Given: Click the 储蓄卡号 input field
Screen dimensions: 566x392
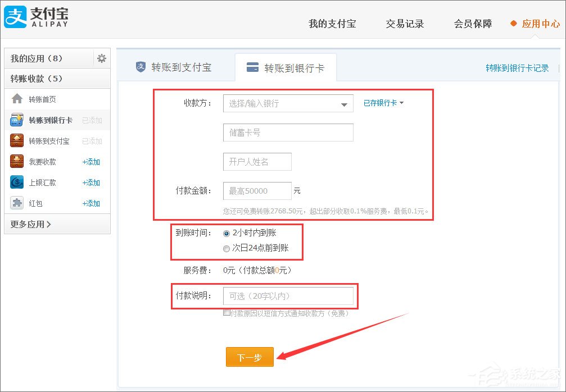Looking at the screenshot, I should pyautogui.click(x=288, y=133).
